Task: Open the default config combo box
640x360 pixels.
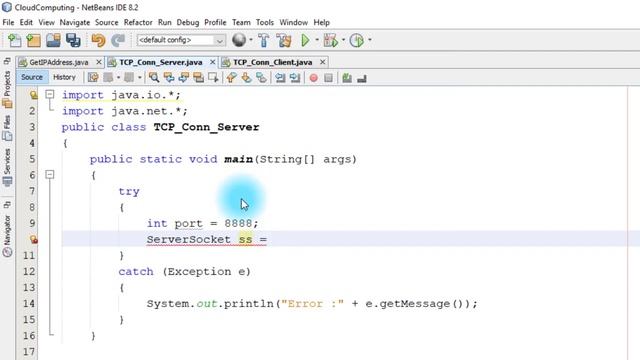Action: tap(181, 40)
